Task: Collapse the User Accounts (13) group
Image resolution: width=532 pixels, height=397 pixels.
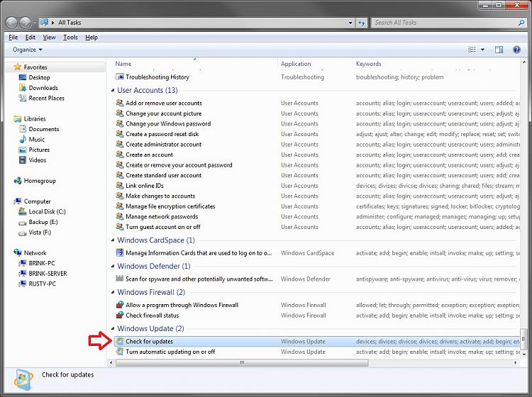Action: [113, 90]
